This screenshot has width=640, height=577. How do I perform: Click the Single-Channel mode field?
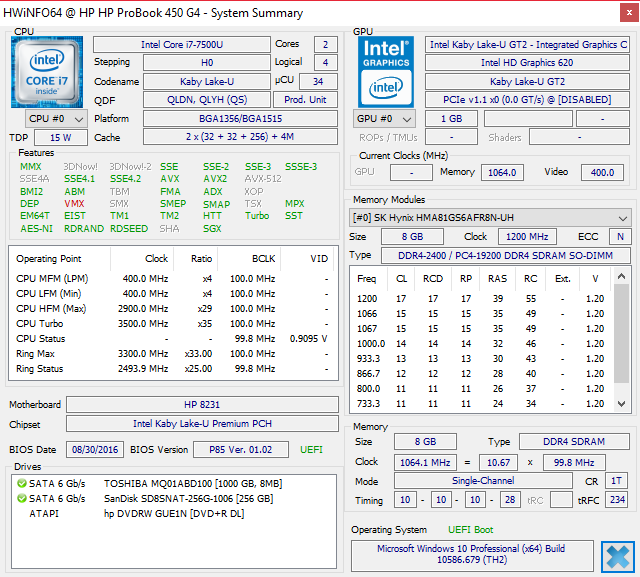pos(483,481)
